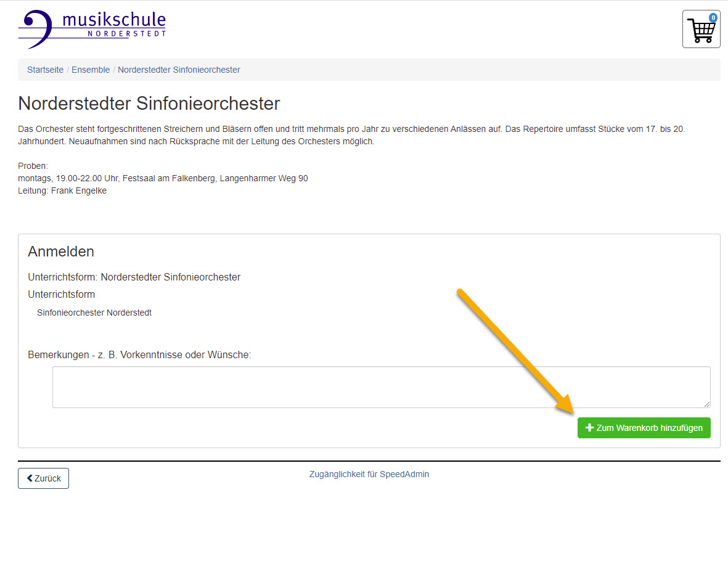Go to Startseite breadcrumb link
728x577 pixels.
click(x=45, y=70)
